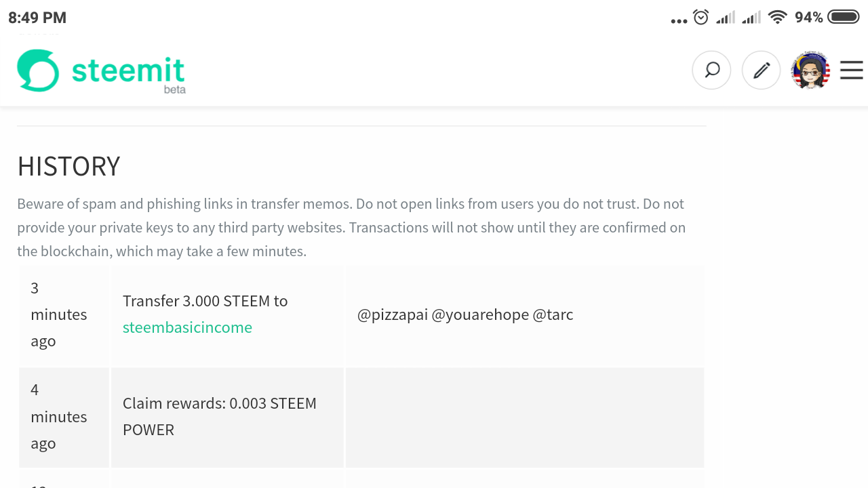The width and height of the screenshot is (868, 488).
Task: Tap the 8:49 PM clock
Action: 37,18
